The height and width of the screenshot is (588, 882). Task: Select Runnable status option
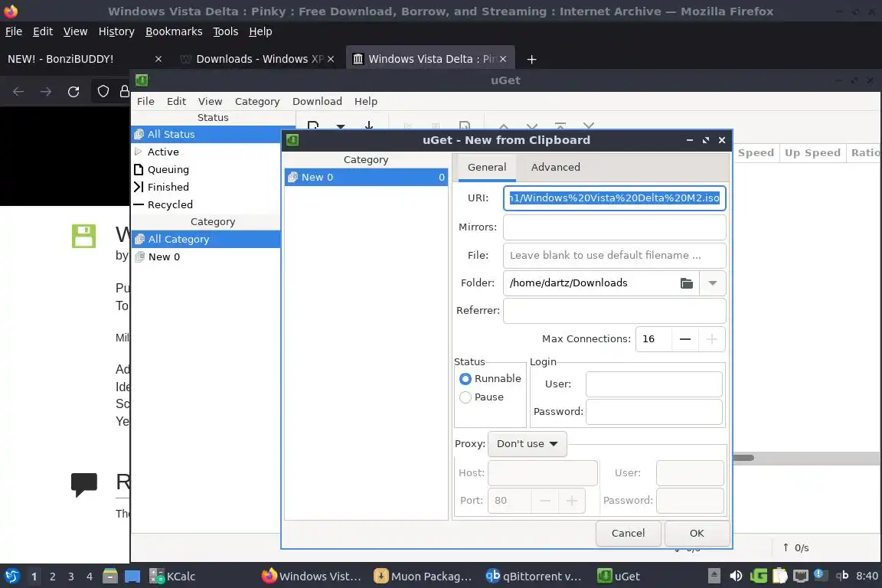(490, 379)
